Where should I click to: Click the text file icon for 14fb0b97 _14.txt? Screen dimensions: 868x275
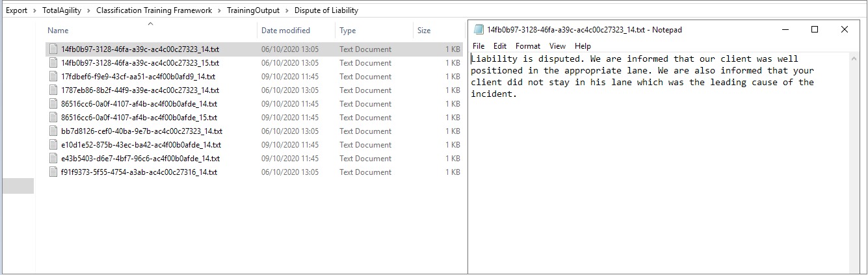click(x=54, y=49)
